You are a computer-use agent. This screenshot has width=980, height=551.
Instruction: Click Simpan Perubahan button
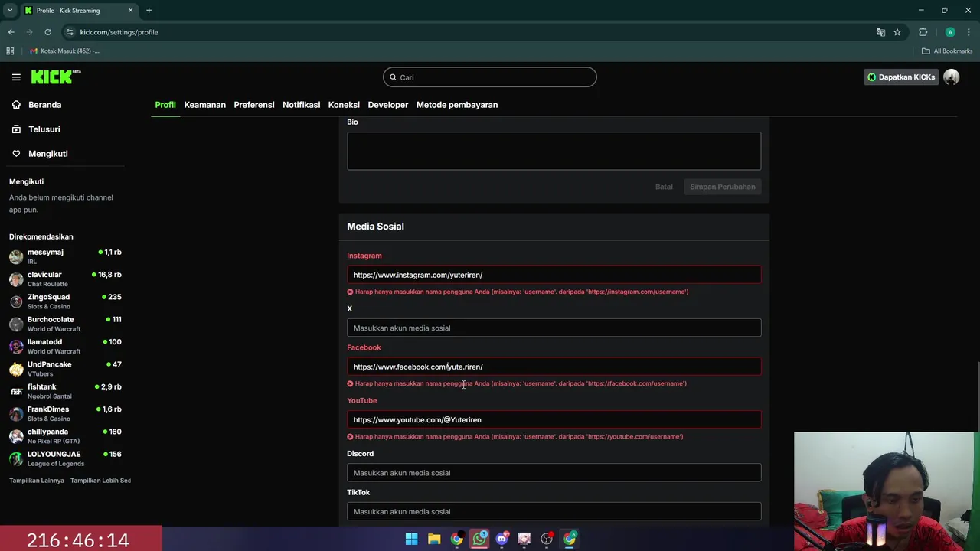click(x=723, y=187)
